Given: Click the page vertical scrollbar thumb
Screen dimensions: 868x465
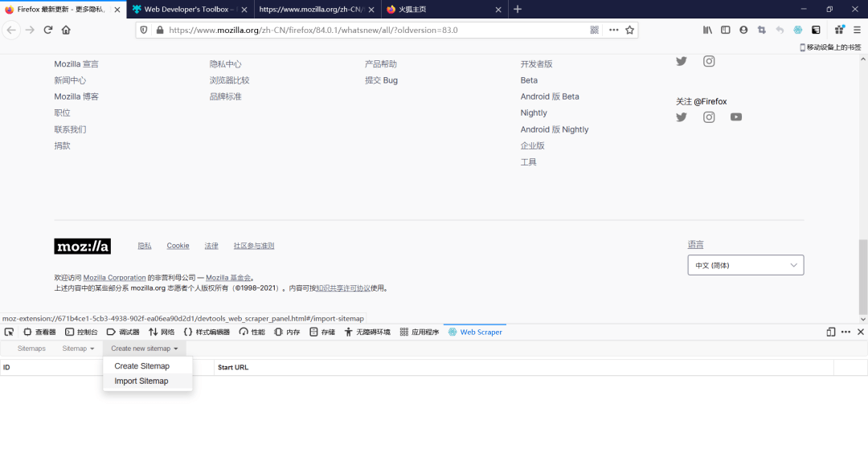Looking at the screenshot, I should (x=862, y=277).
